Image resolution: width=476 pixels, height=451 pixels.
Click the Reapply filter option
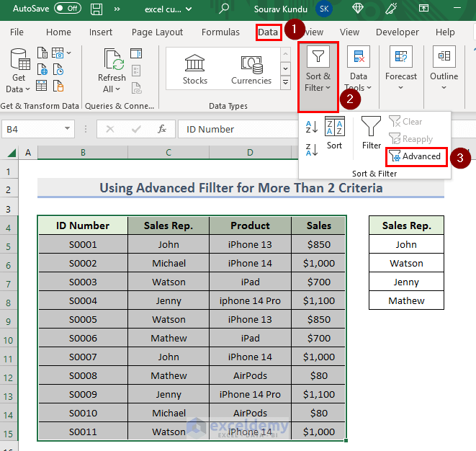410,139
